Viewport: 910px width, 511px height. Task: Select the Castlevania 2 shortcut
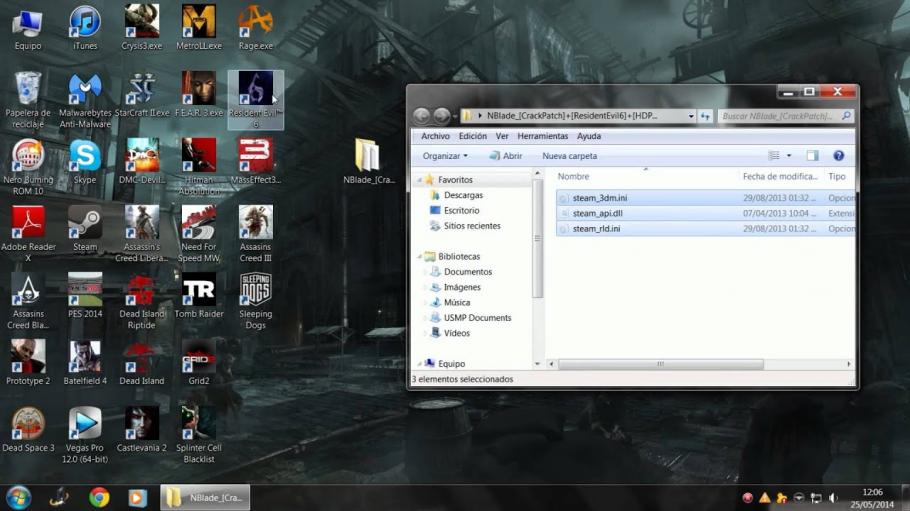click(142, 429)
